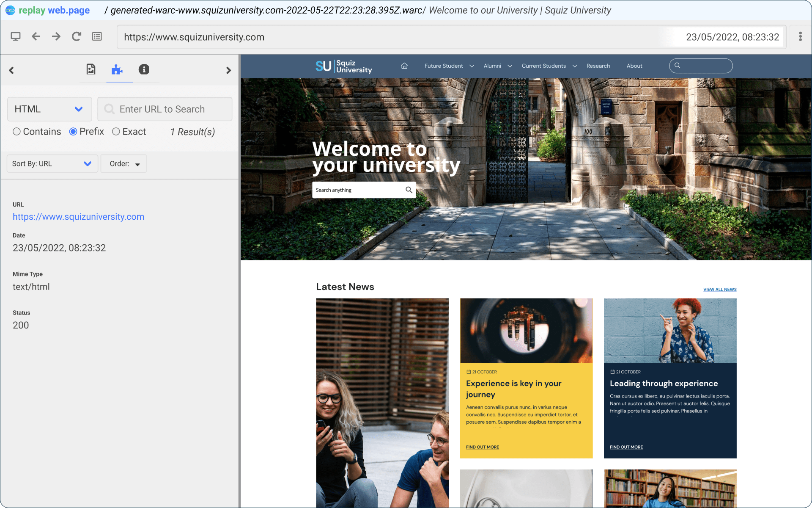
Task: Toggle the sidebar list icon
Action: click(x=97, y=37)
